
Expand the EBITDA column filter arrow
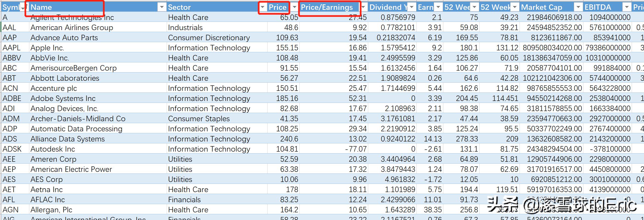tap(627, 7)
